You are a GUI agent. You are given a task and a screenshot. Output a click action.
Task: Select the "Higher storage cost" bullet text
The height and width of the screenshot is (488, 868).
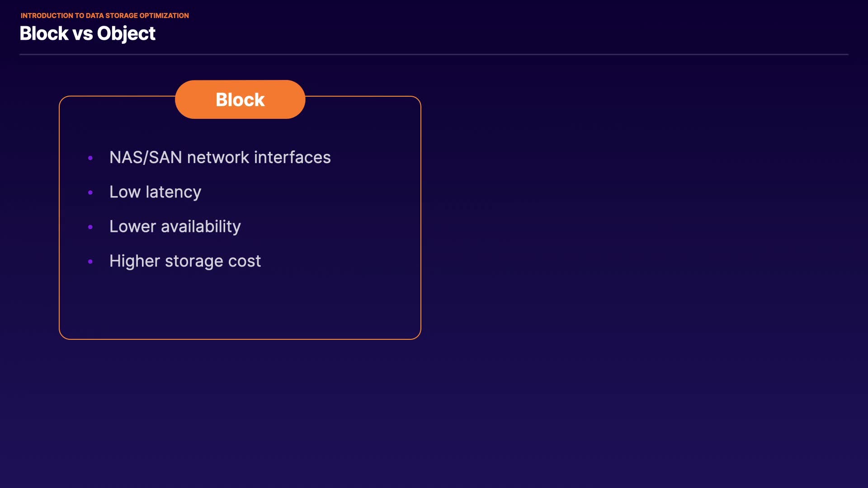click(x=185, y=261)
